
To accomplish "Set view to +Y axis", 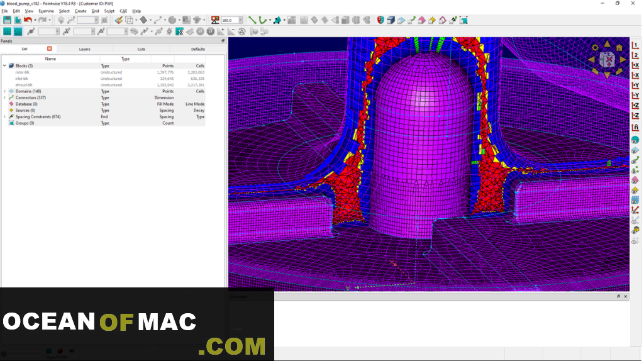I will (x=635, y=86).
